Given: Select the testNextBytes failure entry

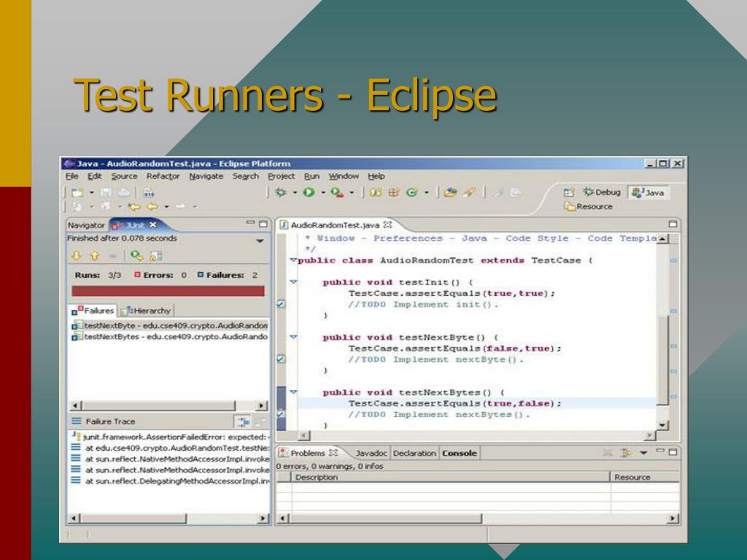Looking at the screenshot, I should coord(169,337).
